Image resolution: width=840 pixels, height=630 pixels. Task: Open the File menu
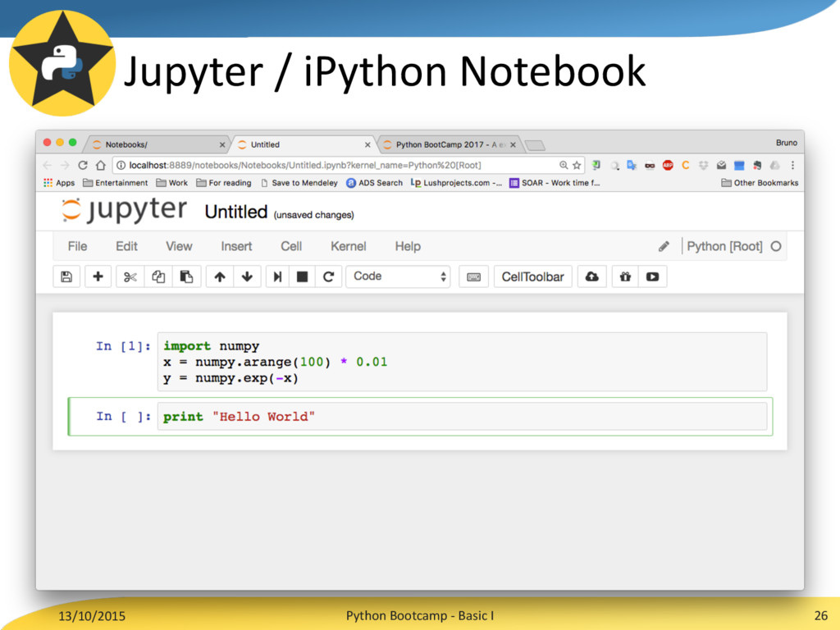(x=77, y=246)
